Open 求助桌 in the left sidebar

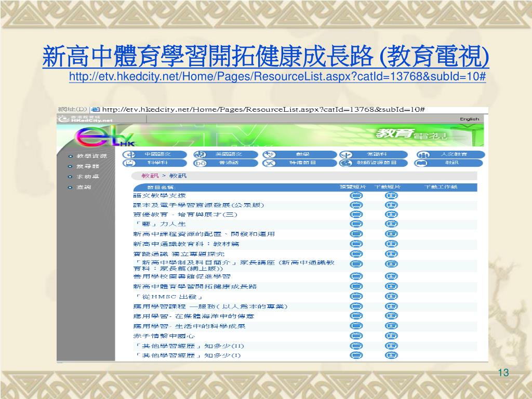(87, 177)
